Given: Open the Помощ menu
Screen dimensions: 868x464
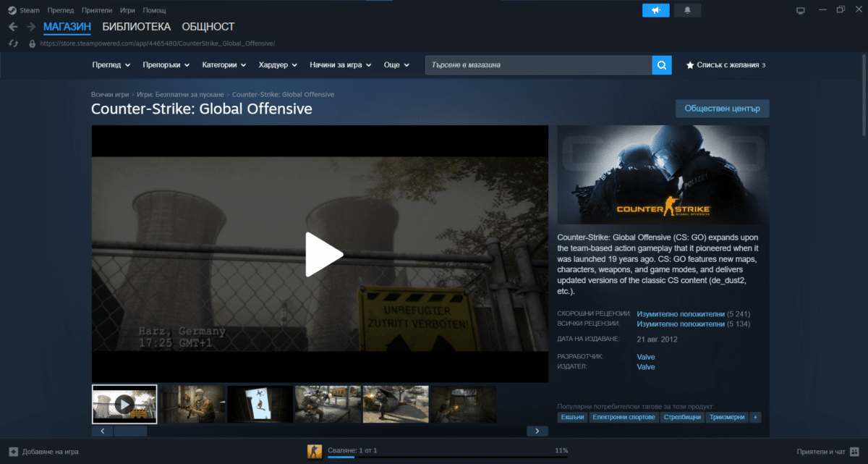Looking at the screenshot, I should 154,11.
